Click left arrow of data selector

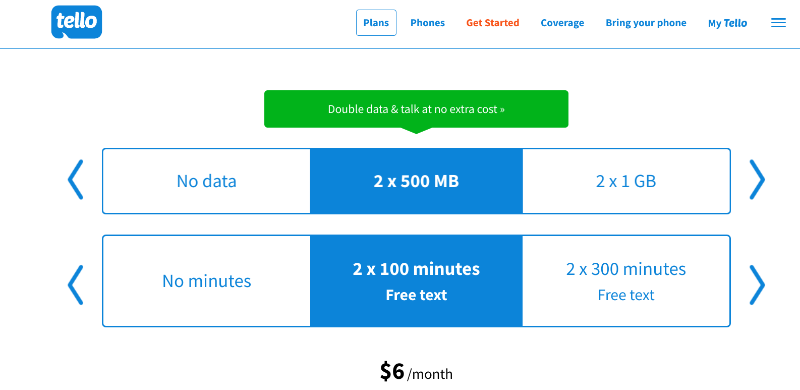pos(76,180)
